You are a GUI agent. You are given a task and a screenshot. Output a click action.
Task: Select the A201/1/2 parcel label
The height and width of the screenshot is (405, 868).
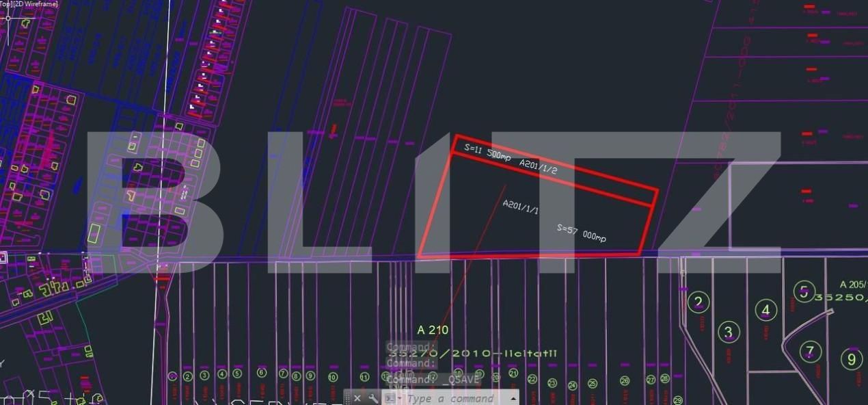(x=538, y=167)
